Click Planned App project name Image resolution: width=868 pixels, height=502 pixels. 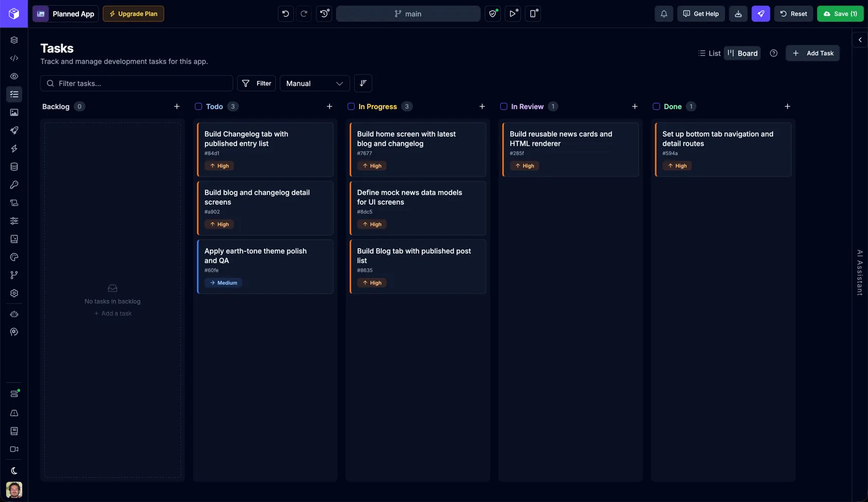click(x=73, y=14)
